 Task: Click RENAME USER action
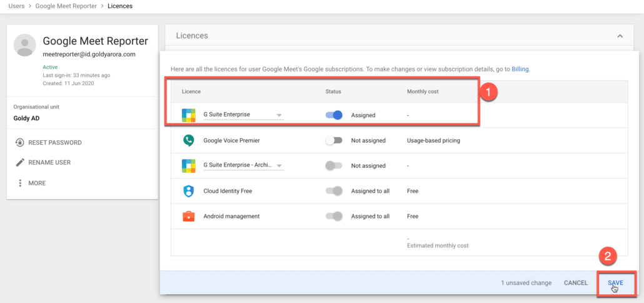49,162
